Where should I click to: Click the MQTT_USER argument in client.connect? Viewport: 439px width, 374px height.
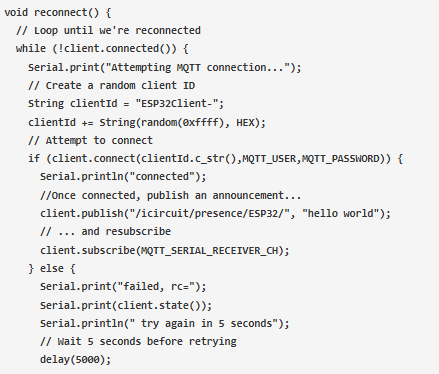click(x=269, y=159)
